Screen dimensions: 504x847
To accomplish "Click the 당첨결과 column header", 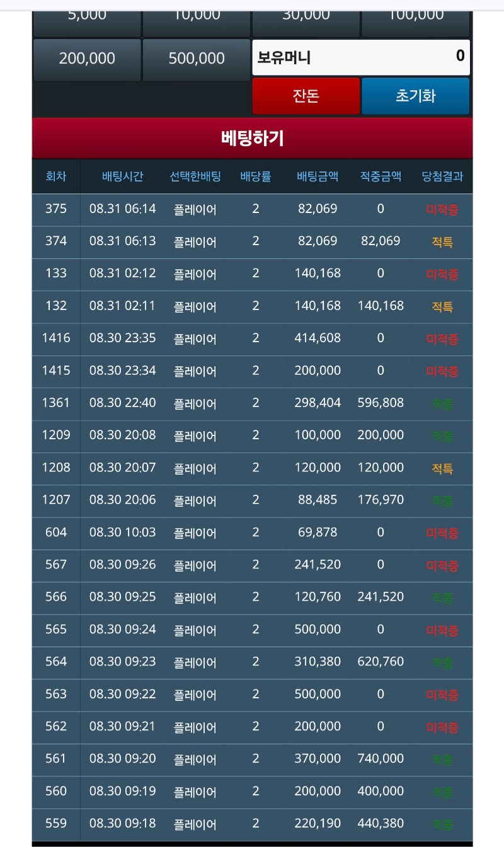I will click(x=442, y=176).
